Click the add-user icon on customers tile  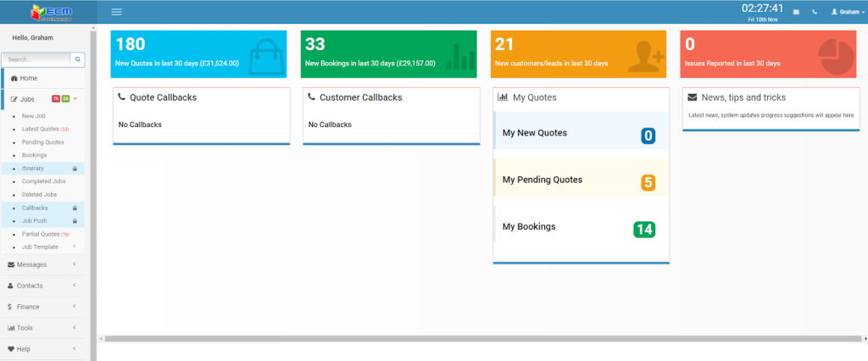click(646, 56)
